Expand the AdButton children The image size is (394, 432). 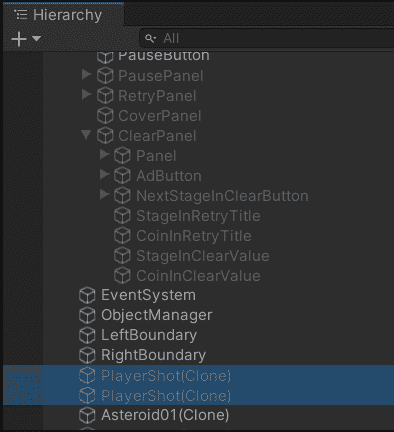104,174
